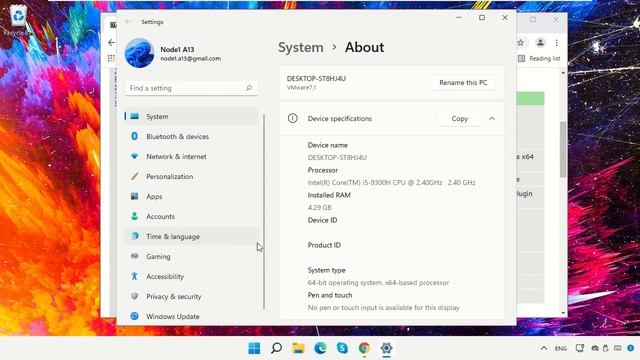Image resolution: width=640 pixels, height=360 pixels.
Task: Go to Privacy & security settings
Action: 191,296
